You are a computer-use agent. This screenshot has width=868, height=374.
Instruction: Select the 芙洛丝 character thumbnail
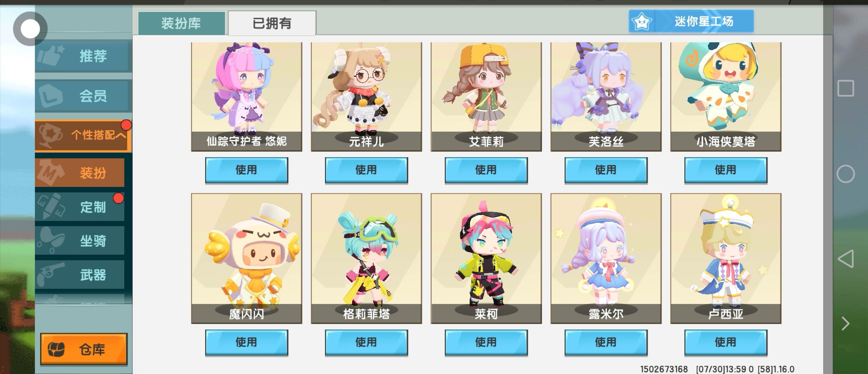coord(606,96)
